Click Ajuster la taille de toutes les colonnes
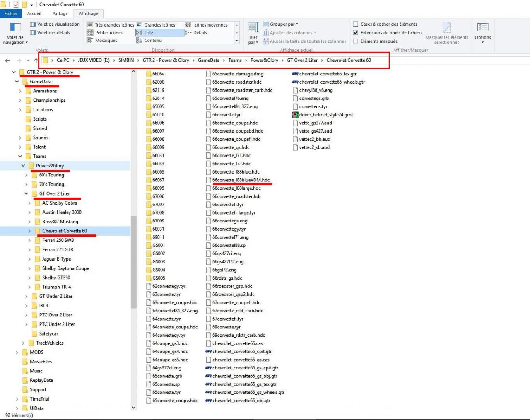Screen dimensions: 530x420 click(304, 41)
